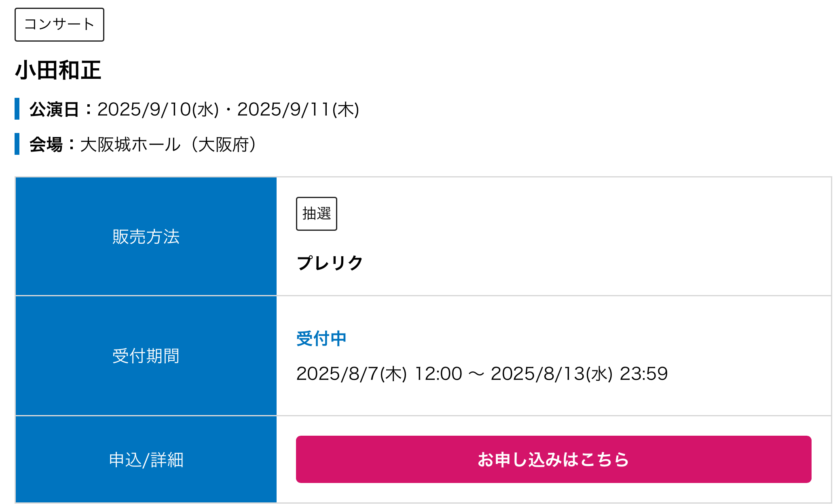Viewport: 833px width, 504px height.
Task: Click the 公演日 performance dates line
Action: 194,110
